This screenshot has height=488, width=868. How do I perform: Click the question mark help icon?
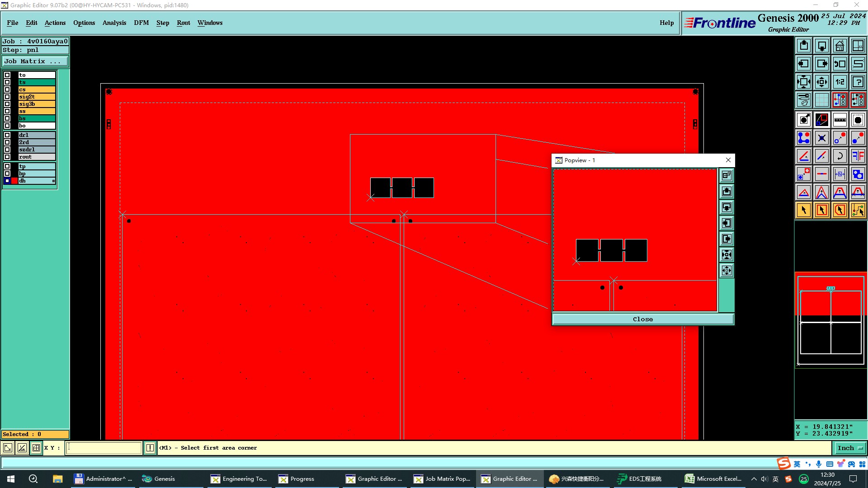tap(858, 82)
